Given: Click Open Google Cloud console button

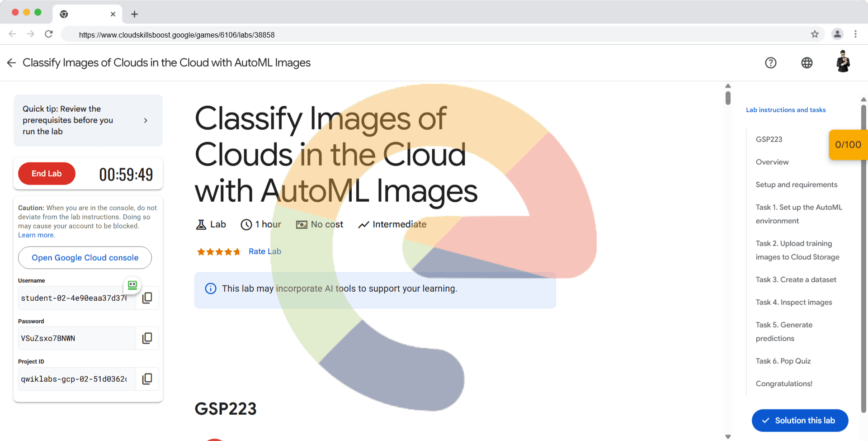Looking at the screenshot, I should tap(85, 258).
